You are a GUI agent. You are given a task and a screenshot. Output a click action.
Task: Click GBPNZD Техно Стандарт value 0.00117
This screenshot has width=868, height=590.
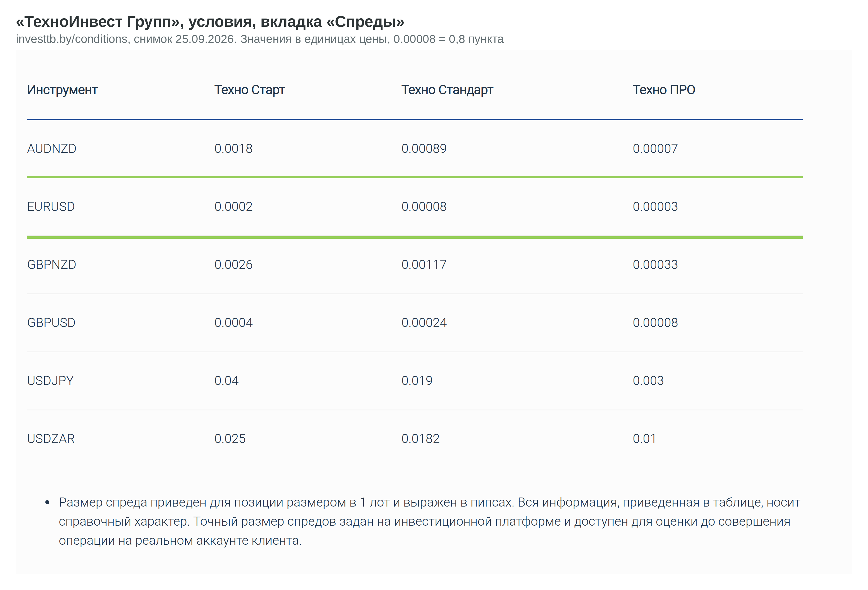coord(424,265)
